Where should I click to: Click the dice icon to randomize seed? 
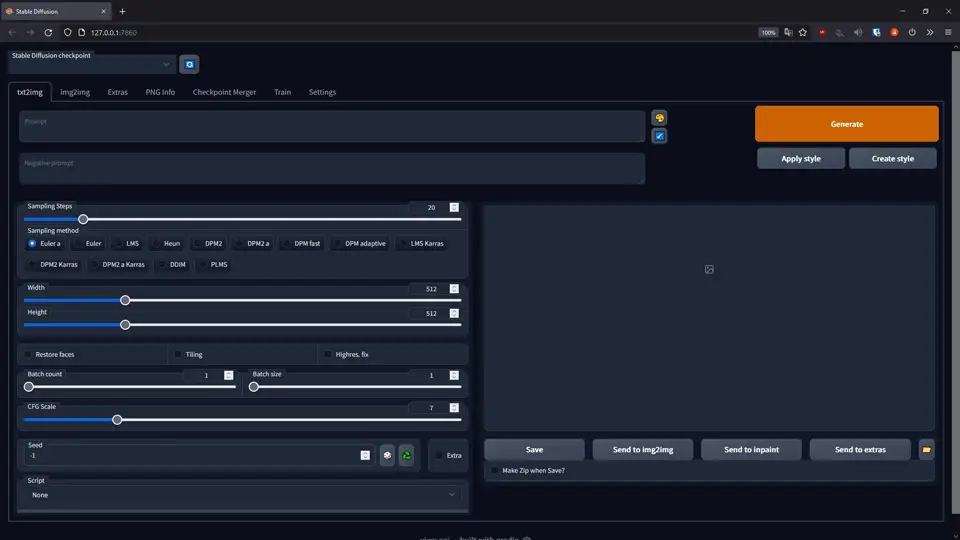(387, 455)
